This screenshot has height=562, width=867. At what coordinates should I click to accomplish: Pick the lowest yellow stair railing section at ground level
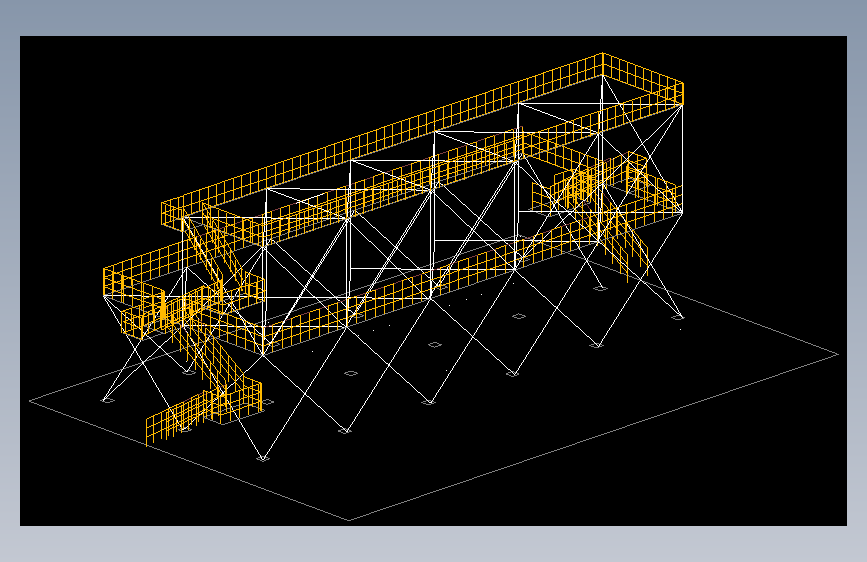[x=177, y=418]
